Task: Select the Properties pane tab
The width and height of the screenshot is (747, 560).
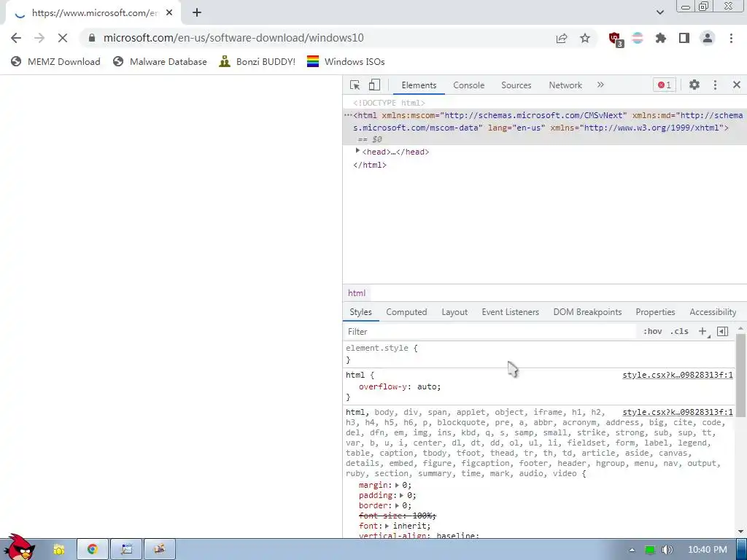Action: point(655,312)
